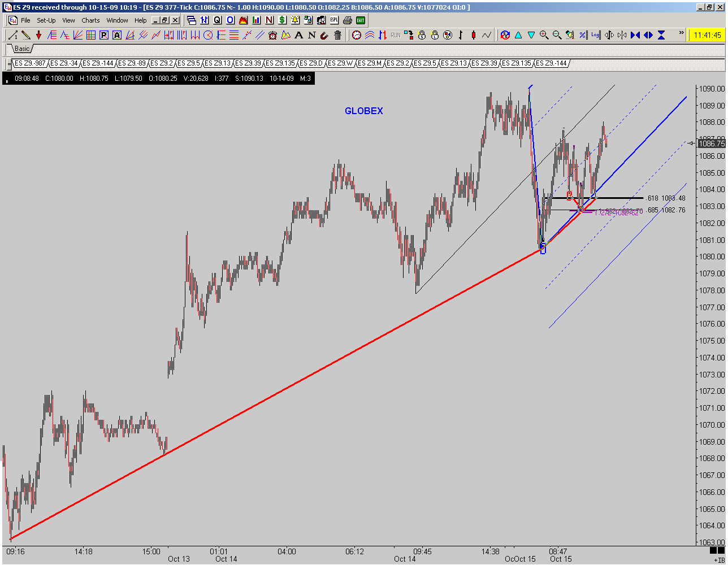Viewport: 728px width, 565px height.
Task: Click the cyan up triangle icon
Action: pos(518,35)
